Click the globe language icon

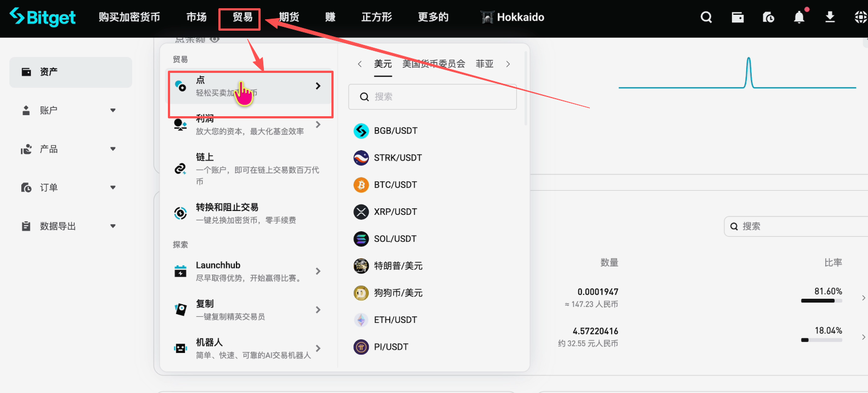(x=860, y=18)
